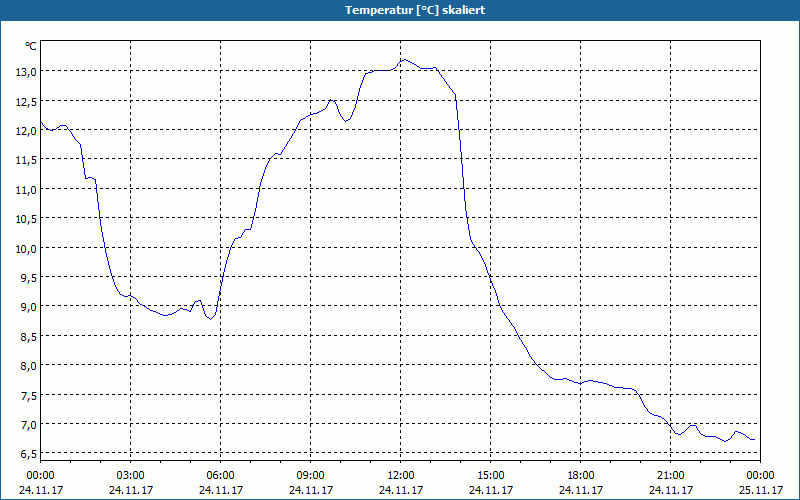800x500 pixels.
Task: Select the 9,5 y-axis label
Action: click(x=28, y=278)
